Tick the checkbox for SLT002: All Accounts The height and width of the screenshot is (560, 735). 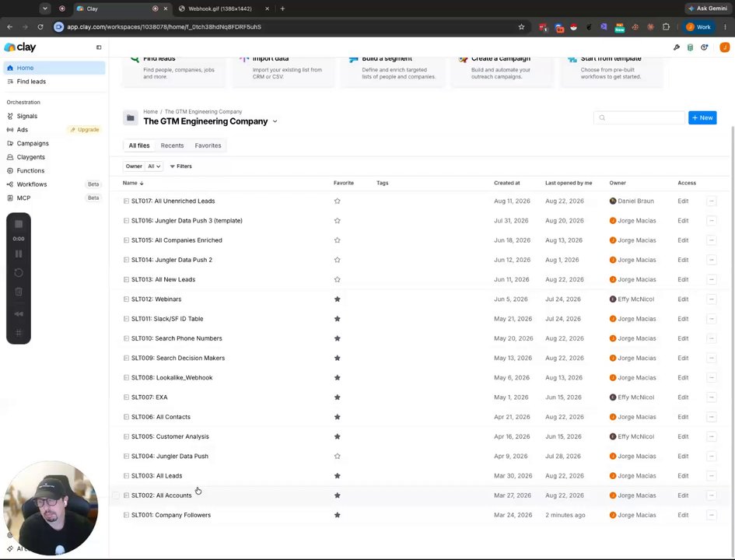point(116,495)
